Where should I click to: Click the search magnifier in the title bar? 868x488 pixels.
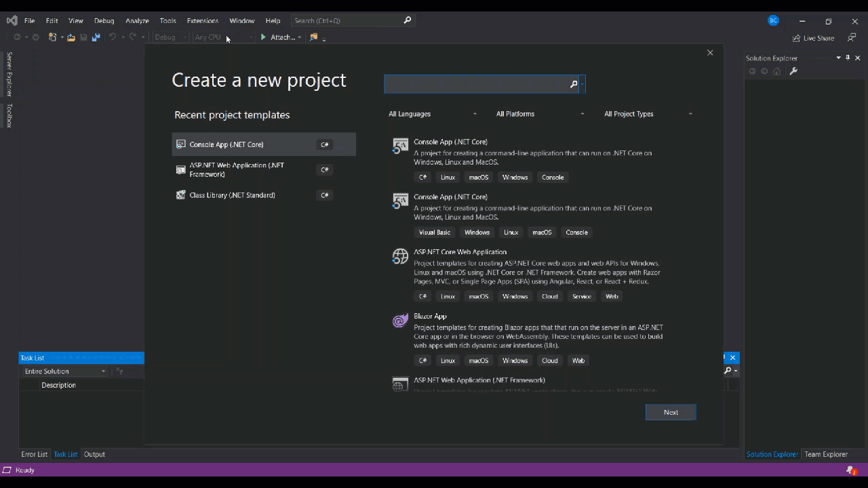(x=408, y=20)
